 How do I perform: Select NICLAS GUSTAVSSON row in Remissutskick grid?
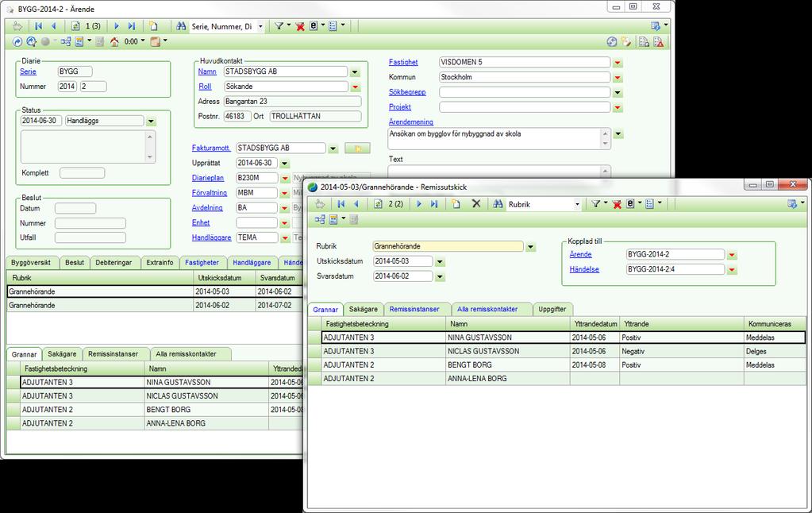tap(556, 351)
